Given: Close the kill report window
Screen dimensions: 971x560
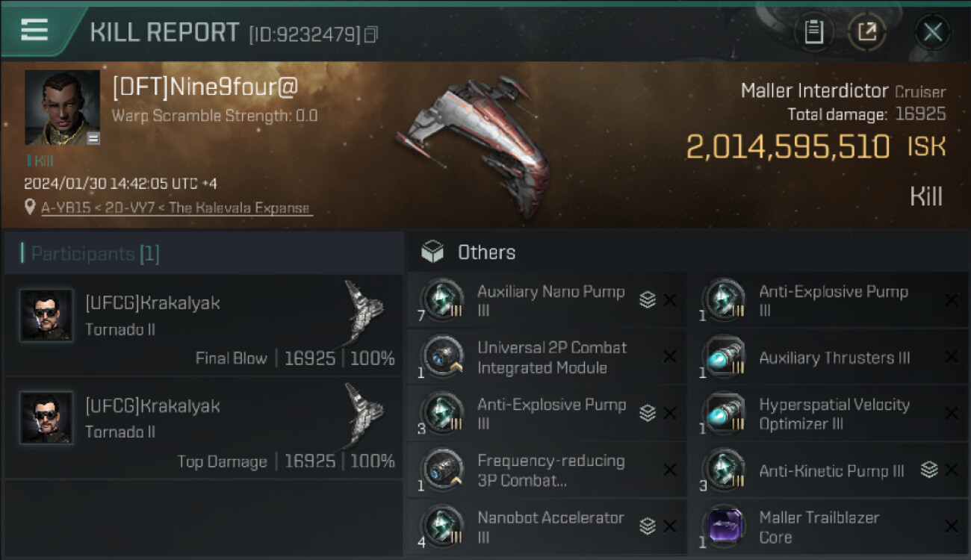Looking at the screenshot, I should [932, 32].
